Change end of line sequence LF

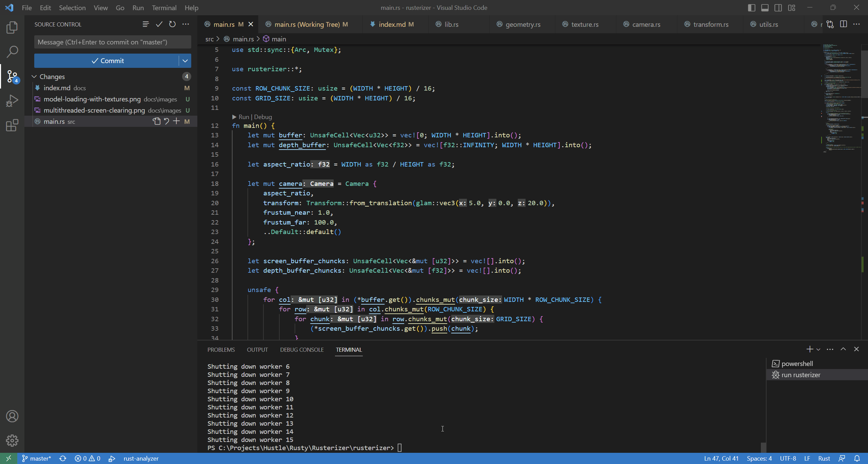coord(807,459)
